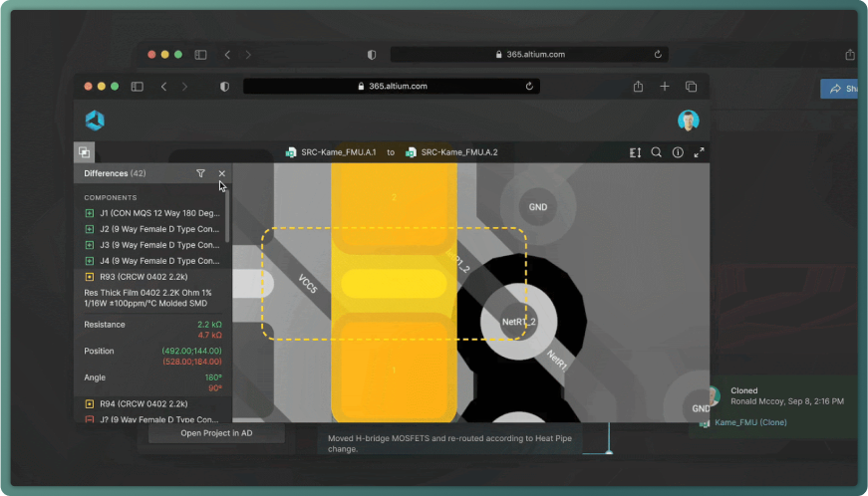Click the Altium 365 logo
Viewport: 868px width, 496px height.
click(95, 121)
